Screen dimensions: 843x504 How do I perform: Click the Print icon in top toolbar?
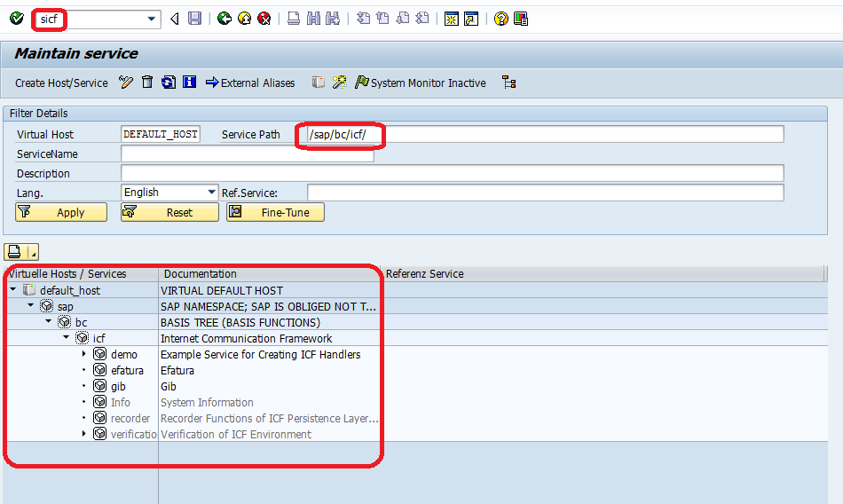tap(294, 19)
